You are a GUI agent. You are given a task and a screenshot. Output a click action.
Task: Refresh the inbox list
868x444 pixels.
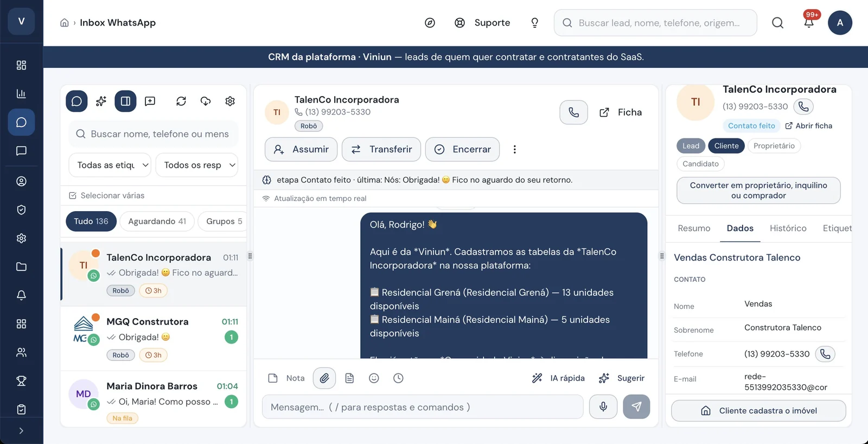[x=181, y=101]
